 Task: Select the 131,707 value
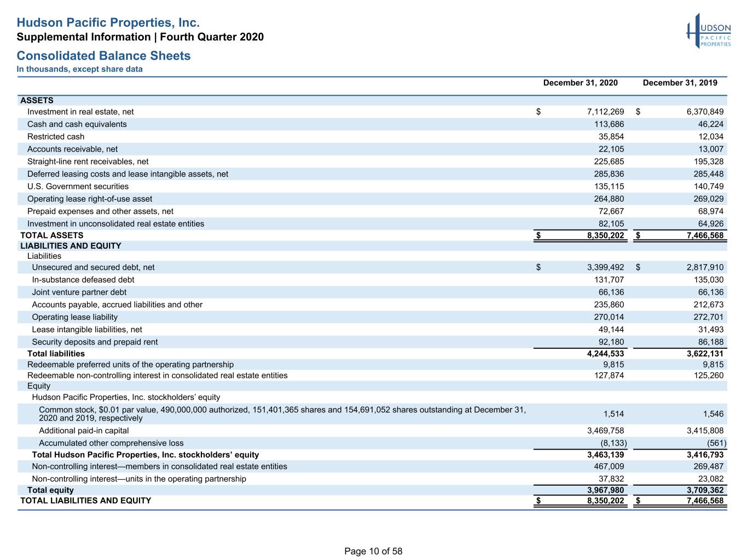[x=609, y=280]
